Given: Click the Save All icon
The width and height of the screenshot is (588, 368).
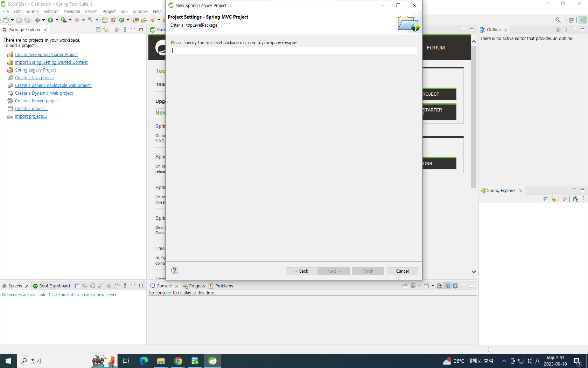Looking at the screenshot, I should [27, 20].
